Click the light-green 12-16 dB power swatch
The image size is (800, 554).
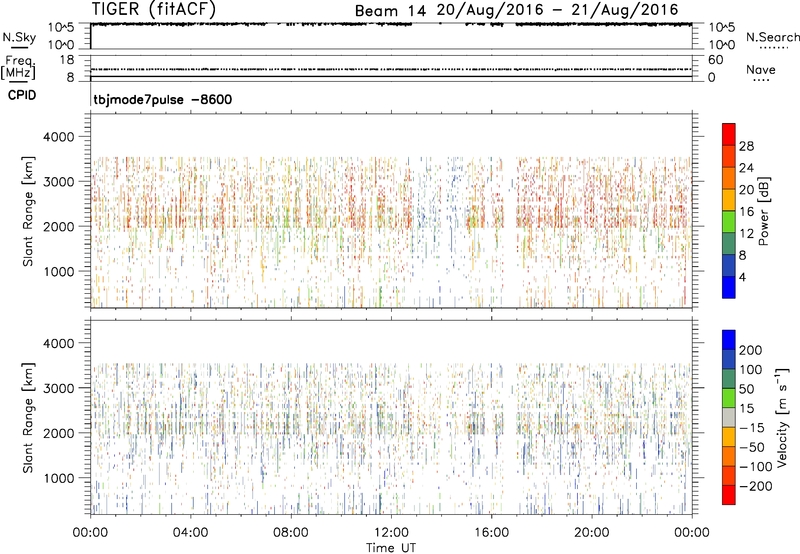[729, 222]
